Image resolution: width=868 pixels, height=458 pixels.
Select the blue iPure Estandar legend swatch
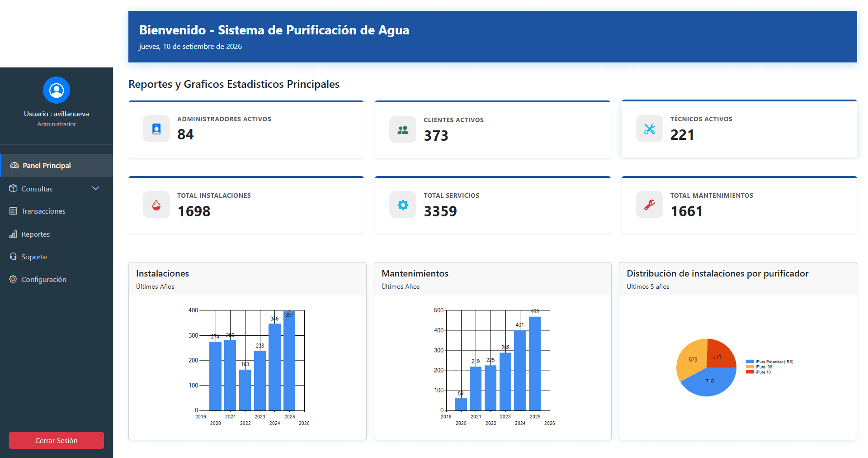tap(750, 362)
